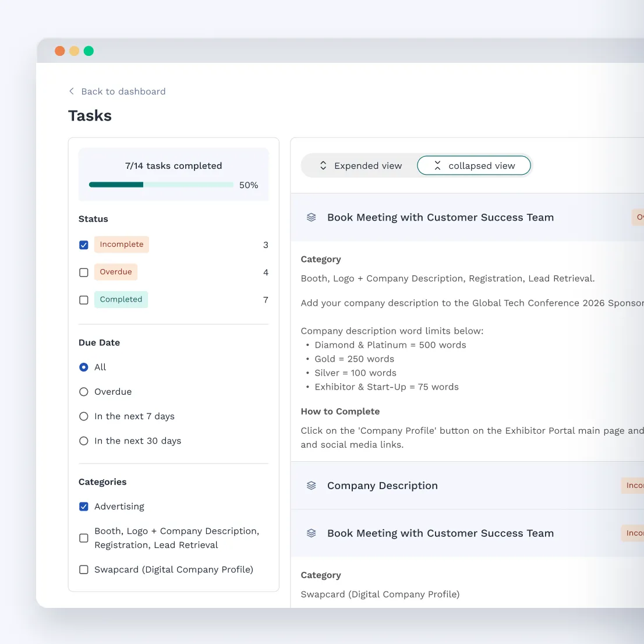
Task: Click the Overdue status badge on Book Meeting
Action: (x=639, y=217)
